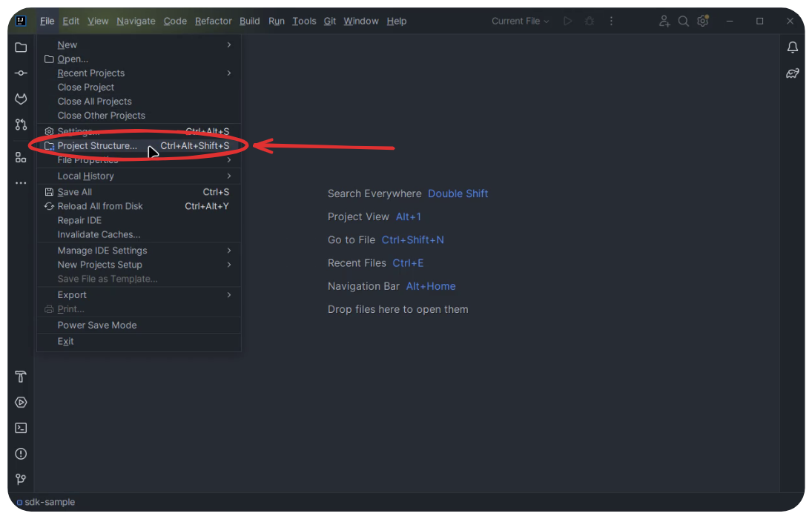The image size is (812, 519).
Task: Expand the Export submenu
Action: pos(139,295)
